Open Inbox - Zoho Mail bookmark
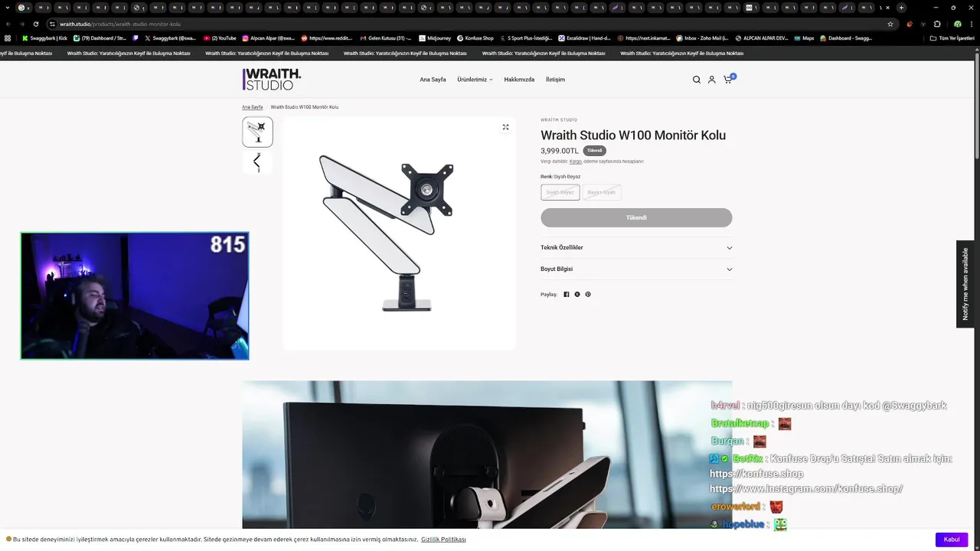 (702, 37)
